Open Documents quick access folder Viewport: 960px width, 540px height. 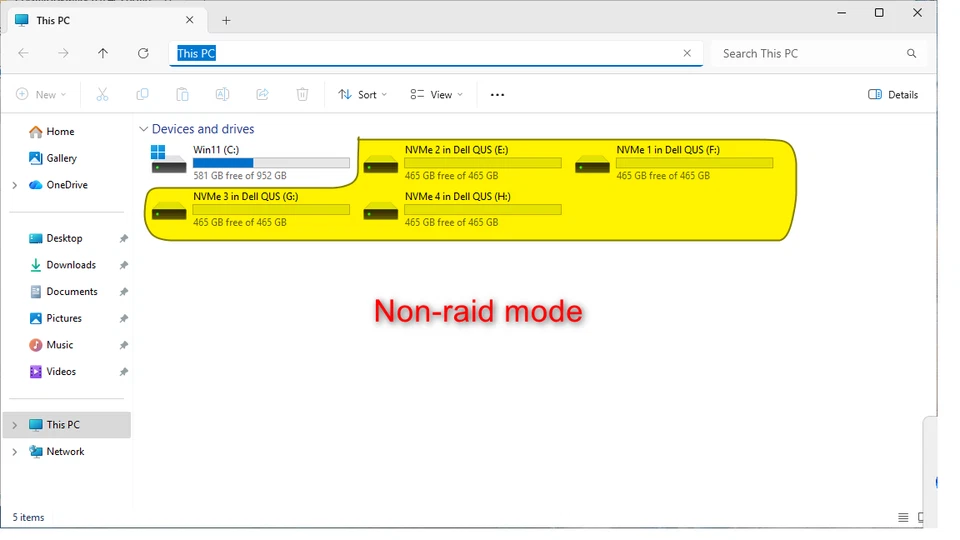[72, 291]
